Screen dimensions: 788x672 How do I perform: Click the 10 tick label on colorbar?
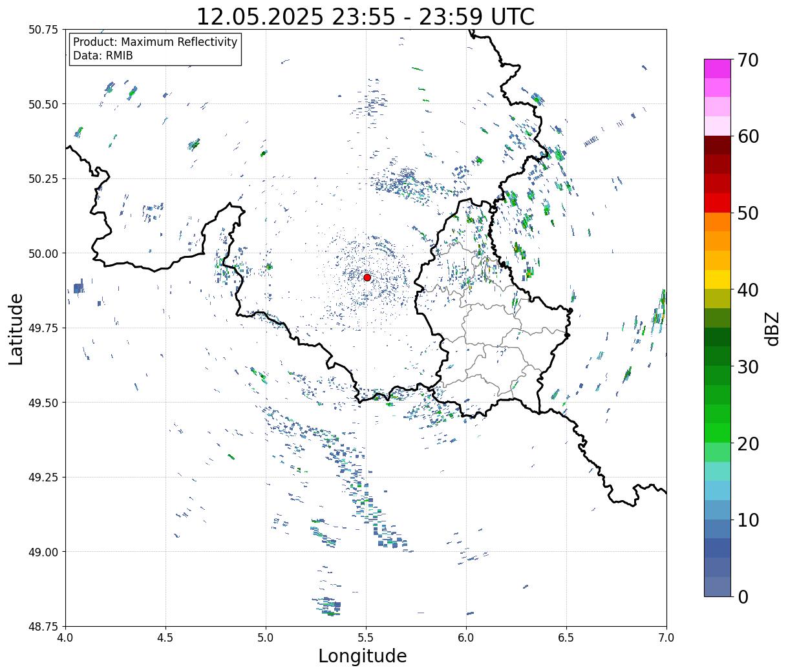pos(747,520)
